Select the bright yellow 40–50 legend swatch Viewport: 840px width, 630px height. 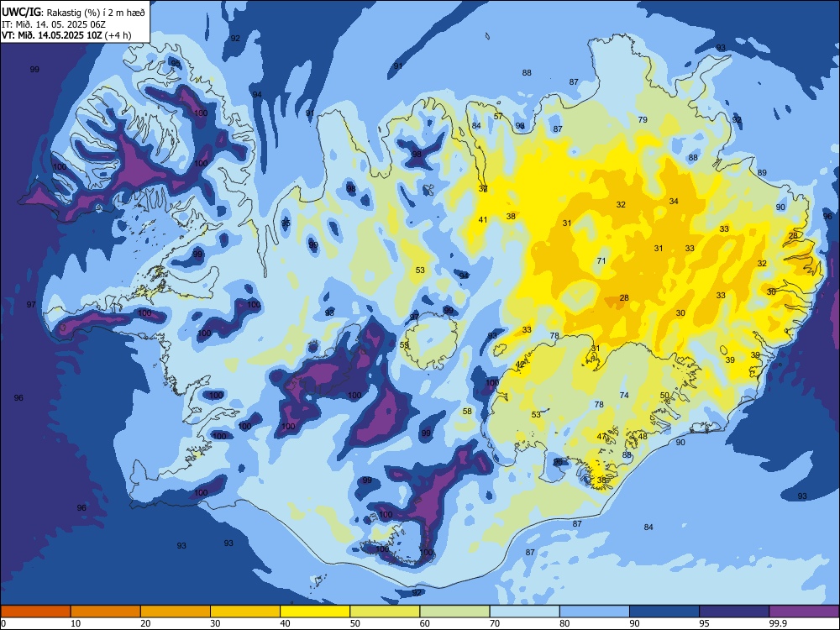[x=315, y=612]
